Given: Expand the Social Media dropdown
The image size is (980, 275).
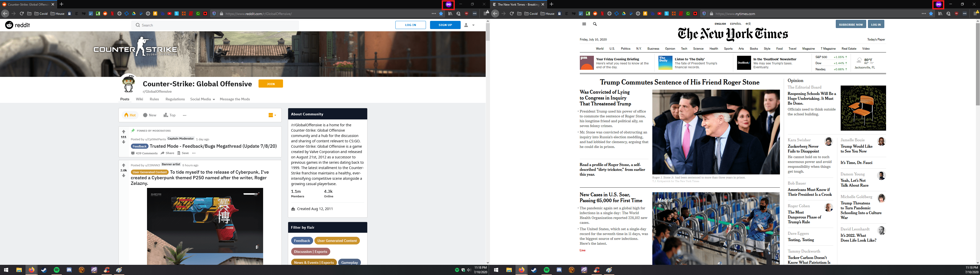Looking at the screenshot, I should [202, 99].
